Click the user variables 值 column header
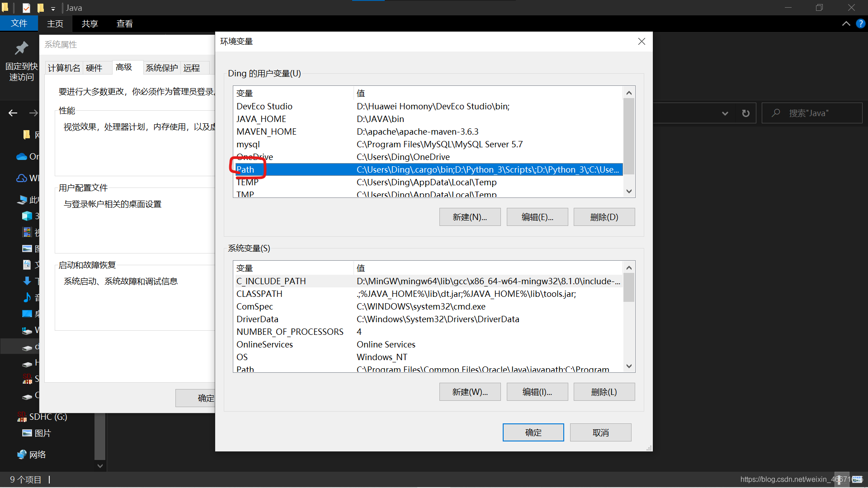868x488 pixels. click(x=488, y=93)
